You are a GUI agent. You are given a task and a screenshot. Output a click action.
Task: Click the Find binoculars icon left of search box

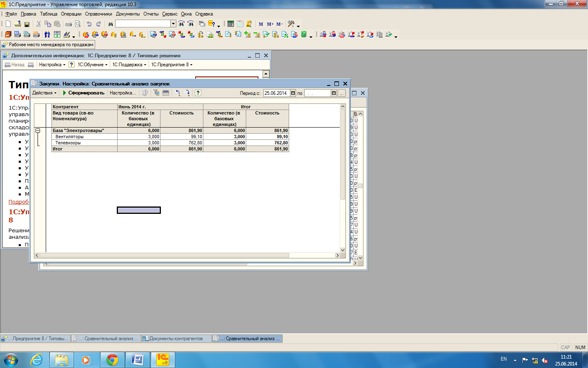click(x=110, y=24)
